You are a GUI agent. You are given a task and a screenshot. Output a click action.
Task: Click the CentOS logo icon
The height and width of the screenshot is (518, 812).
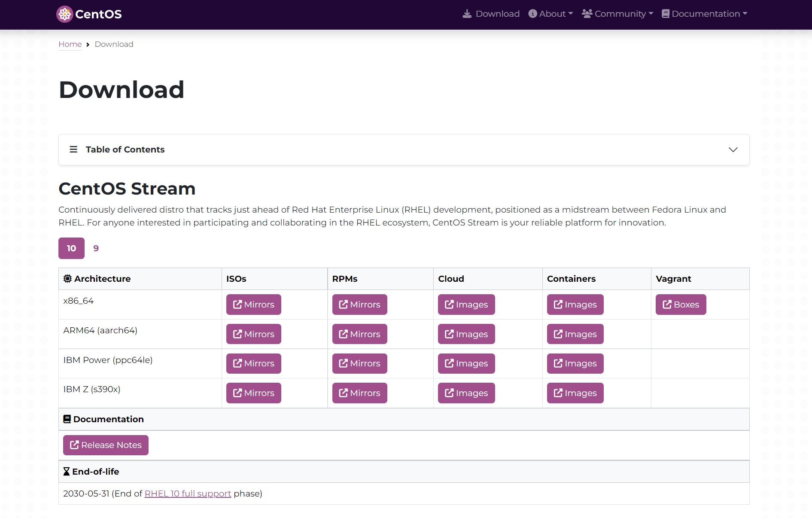pyautogui.click(x=64, y=14)
